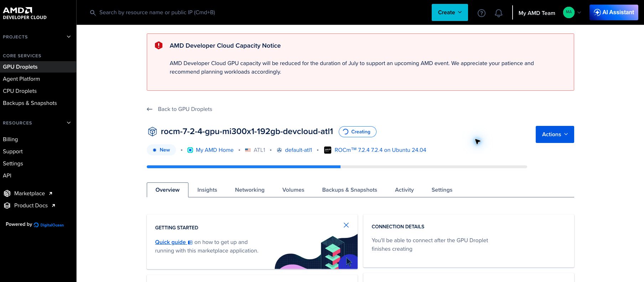644x282 pixels.
Task: Expand the account menu chevron
Action: tap(579, 12)
